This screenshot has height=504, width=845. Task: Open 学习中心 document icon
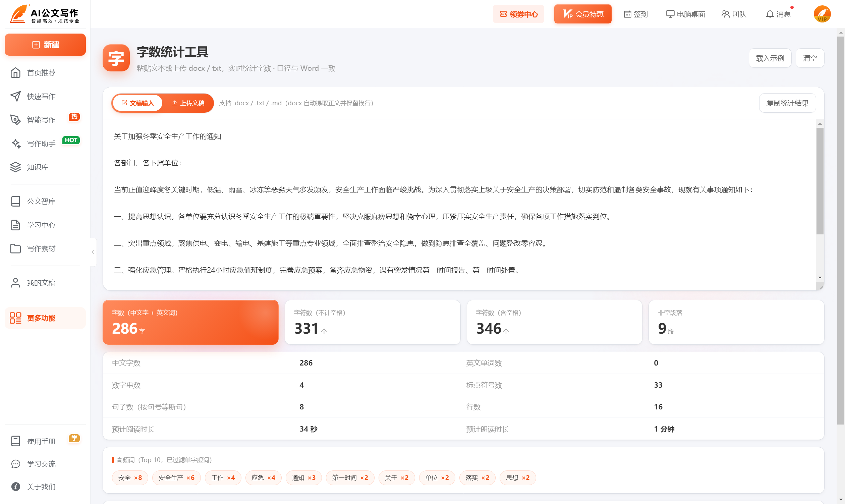tap(16, 225)
